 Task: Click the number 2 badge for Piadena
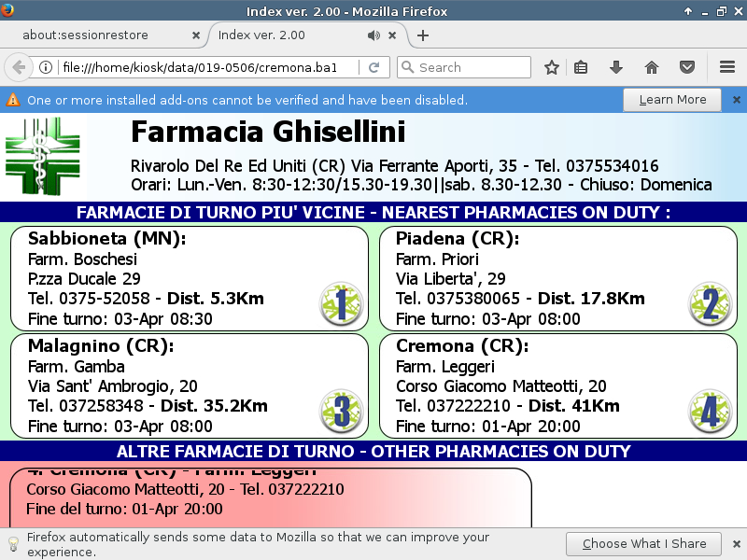coord(710,304)
